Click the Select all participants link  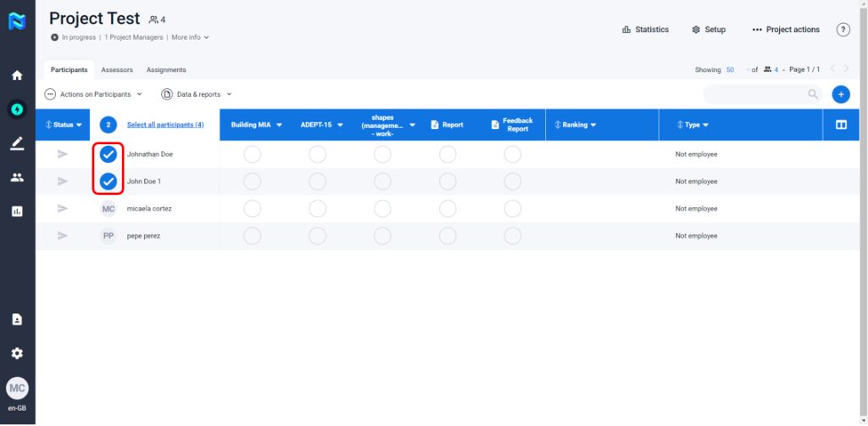point(165,125)
